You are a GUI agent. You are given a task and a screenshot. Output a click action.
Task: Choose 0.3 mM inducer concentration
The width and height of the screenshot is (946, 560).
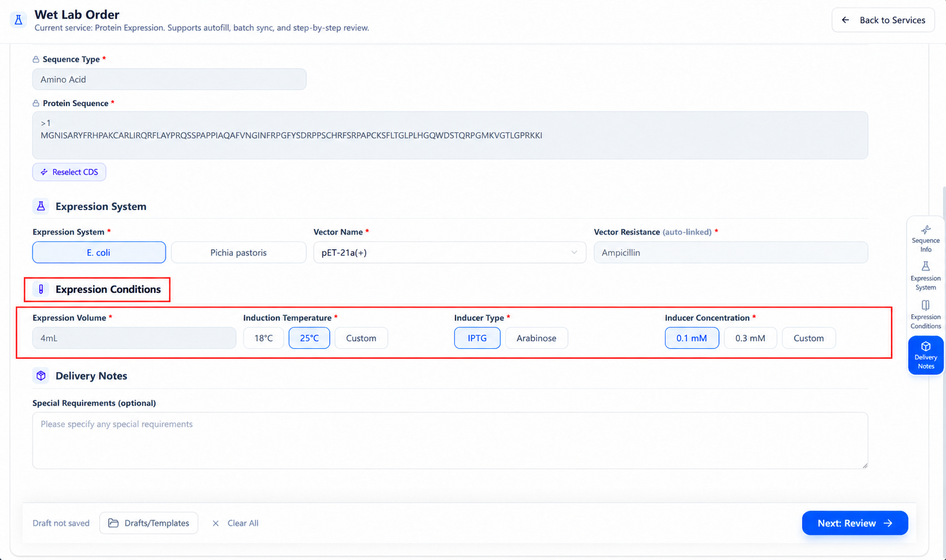pyautogui.click(x=750, y=338)
